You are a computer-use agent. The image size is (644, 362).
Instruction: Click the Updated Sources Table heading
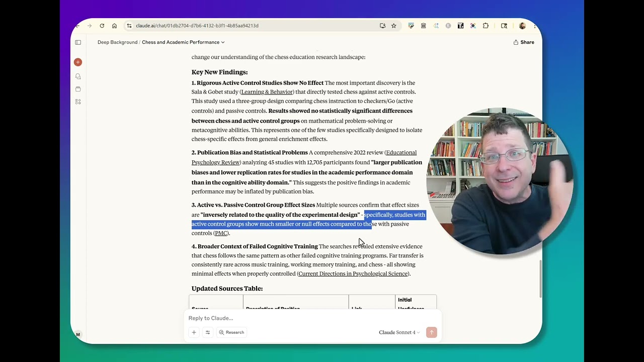(227, 289)
